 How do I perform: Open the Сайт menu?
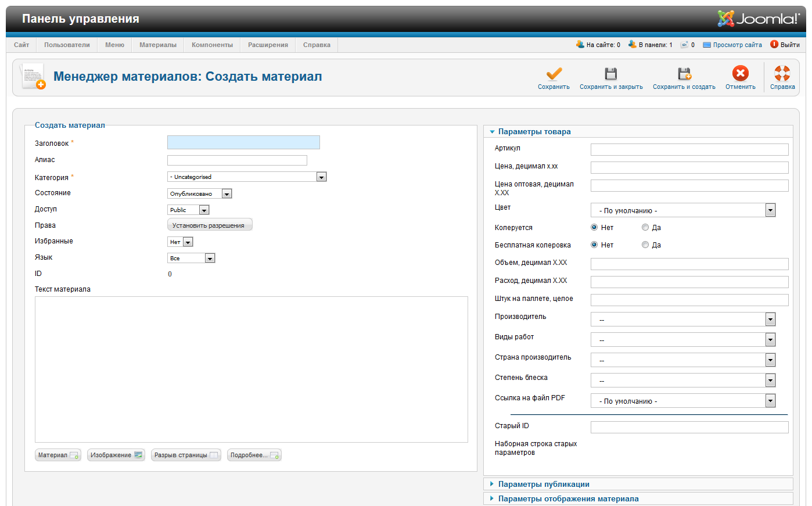[21, 45]
